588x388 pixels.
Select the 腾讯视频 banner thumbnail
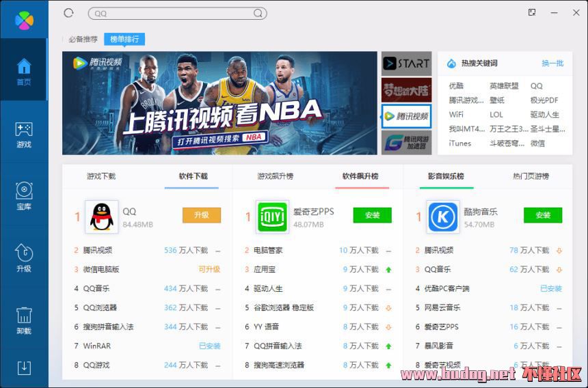click(407, 116)
